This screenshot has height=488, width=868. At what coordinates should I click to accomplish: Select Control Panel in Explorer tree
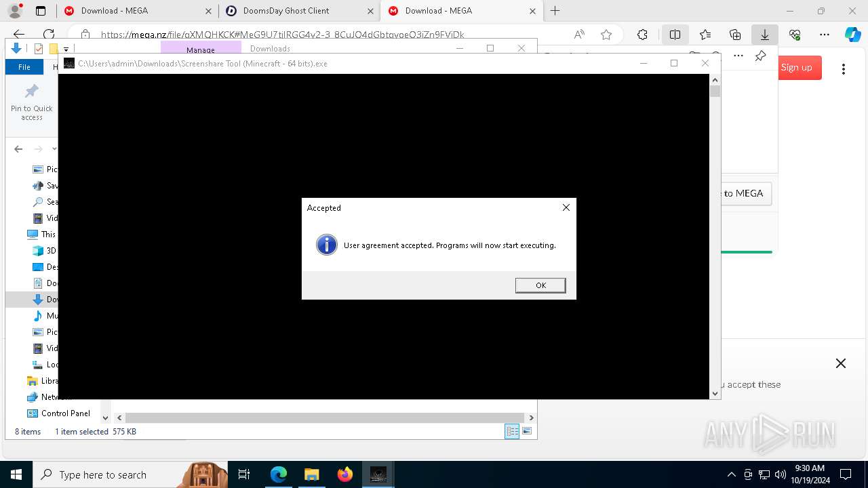click(x=58, y=413)
